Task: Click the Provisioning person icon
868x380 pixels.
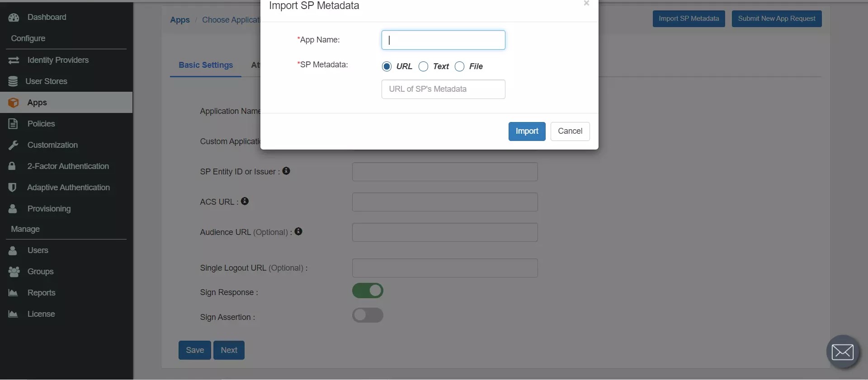Action: tap(13, 208)
